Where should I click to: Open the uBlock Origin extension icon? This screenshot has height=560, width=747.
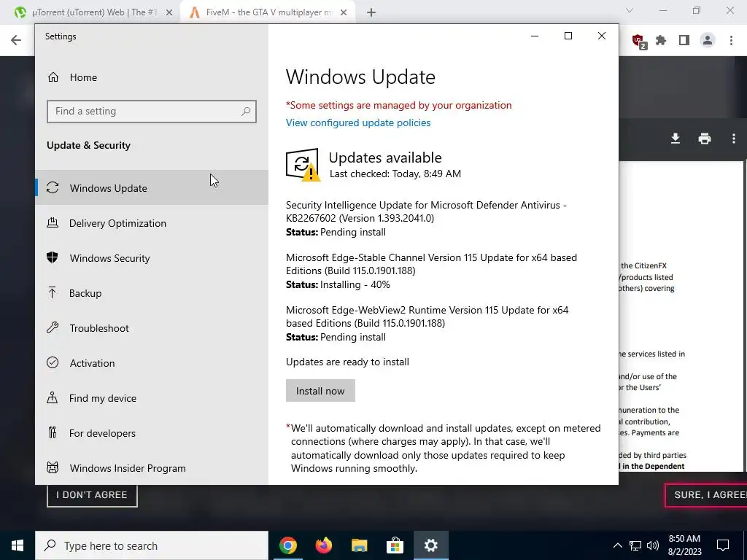(x=639, y=41)
